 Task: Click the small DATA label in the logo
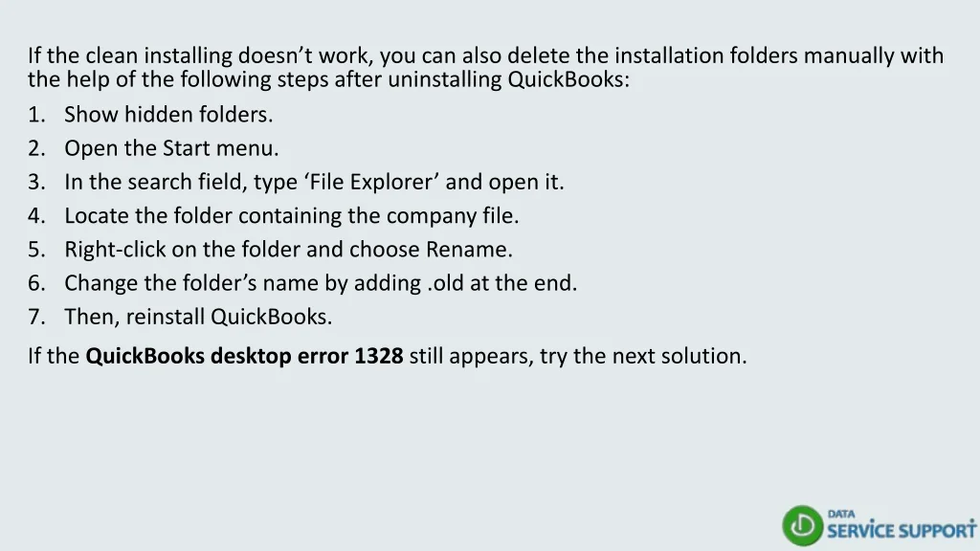point(841,514)
